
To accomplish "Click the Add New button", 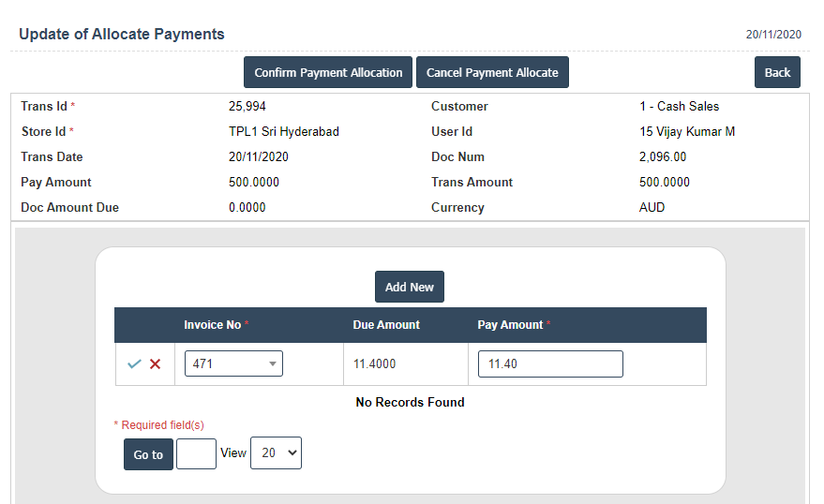I will click(x=410, y=287).
